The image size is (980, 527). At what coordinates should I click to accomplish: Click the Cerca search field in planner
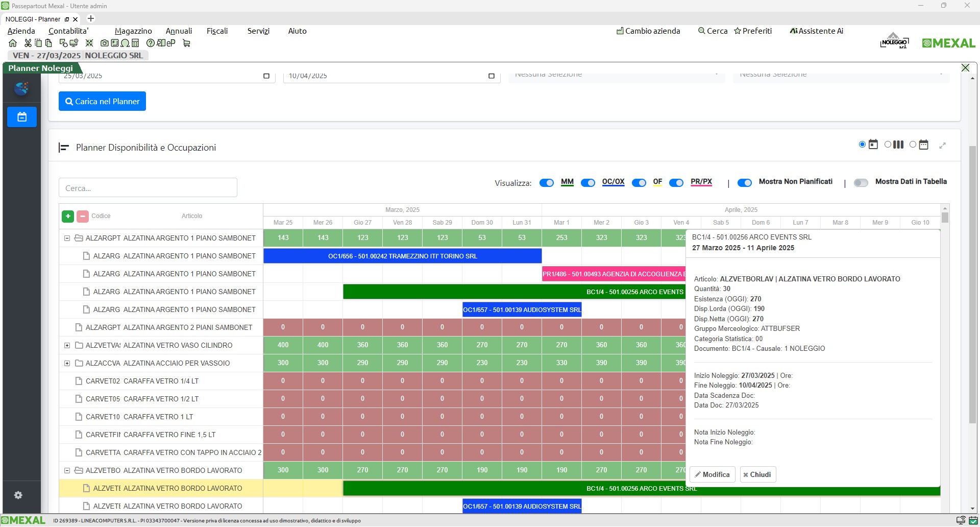[x=148, y=188]
